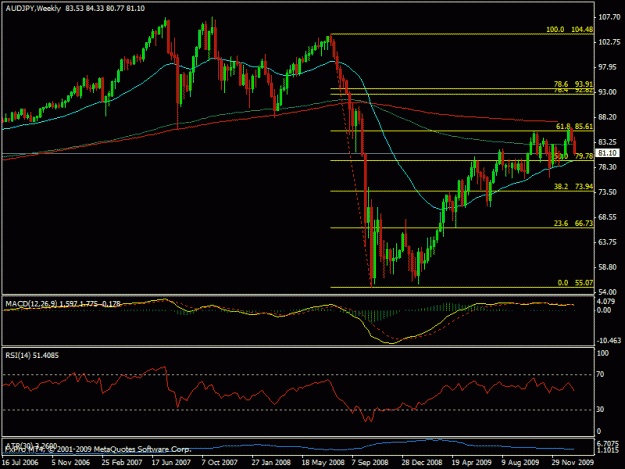Click the 18 May 2008 date label
This screenshot has height=469, width=625.
click(323, 462)
